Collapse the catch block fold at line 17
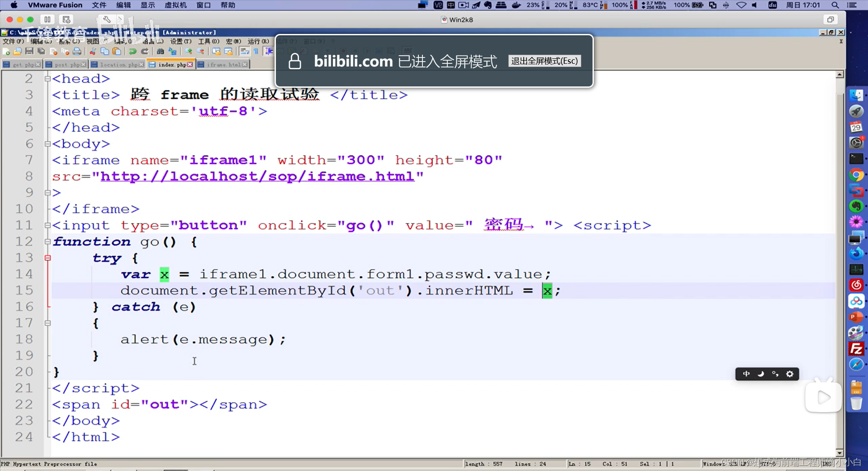Viewport: 868px width, 471px height. coord(47,323)
